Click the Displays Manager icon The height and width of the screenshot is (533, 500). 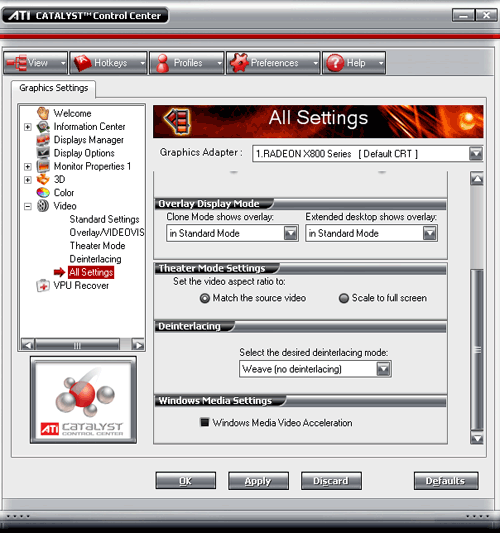click(43, 140)
